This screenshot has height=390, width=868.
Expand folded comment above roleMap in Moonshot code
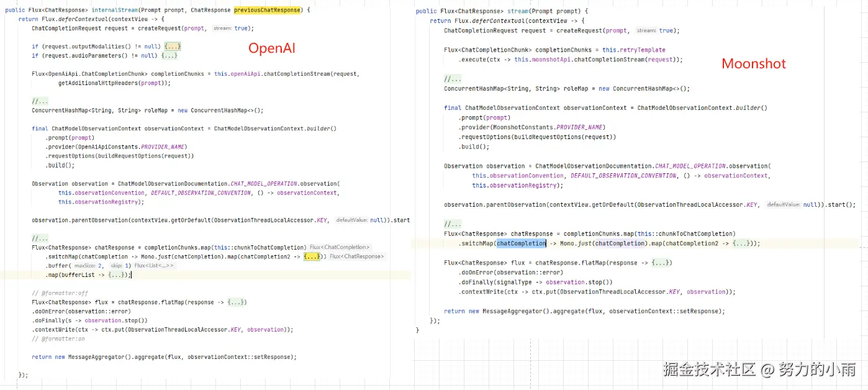453,79
